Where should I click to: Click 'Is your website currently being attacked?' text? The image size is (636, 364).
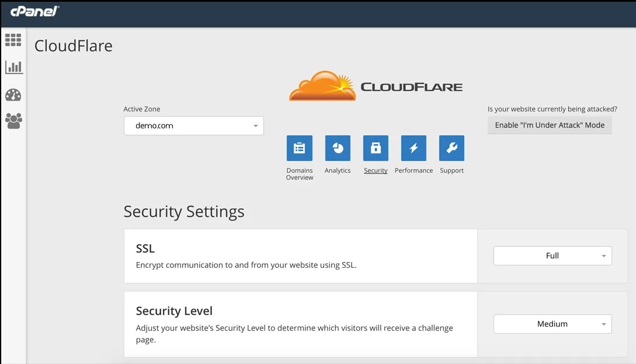coord(552,109)
